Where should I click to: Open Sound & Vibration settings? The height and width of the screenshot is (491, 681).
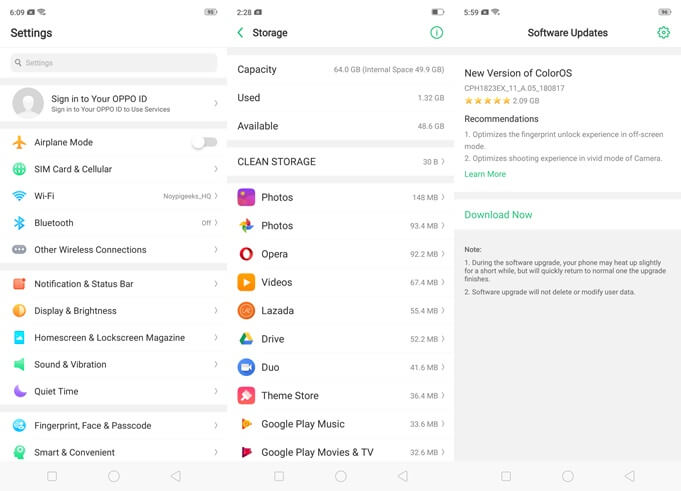(114, 364)
